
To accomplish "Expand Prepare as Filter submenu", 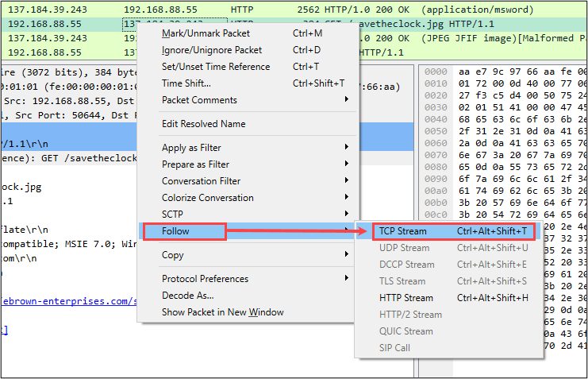I will [195, 164].
